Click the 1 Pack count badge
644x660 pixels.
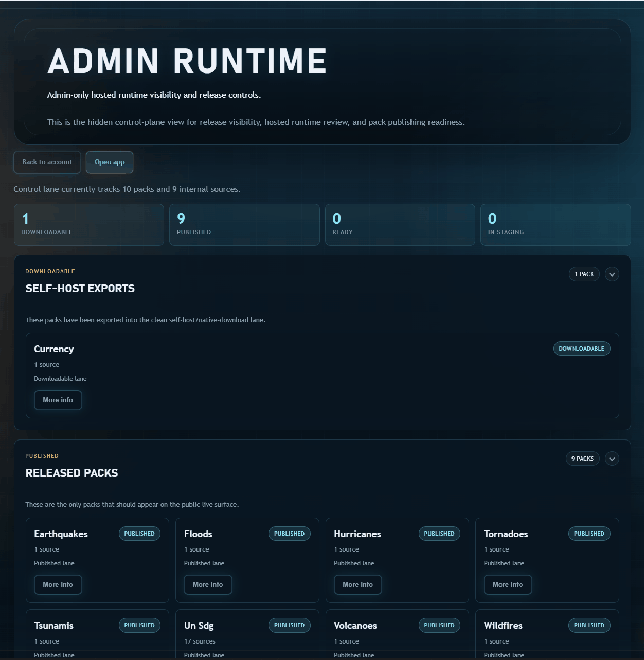pyautogui.click(x=584, y=274)
